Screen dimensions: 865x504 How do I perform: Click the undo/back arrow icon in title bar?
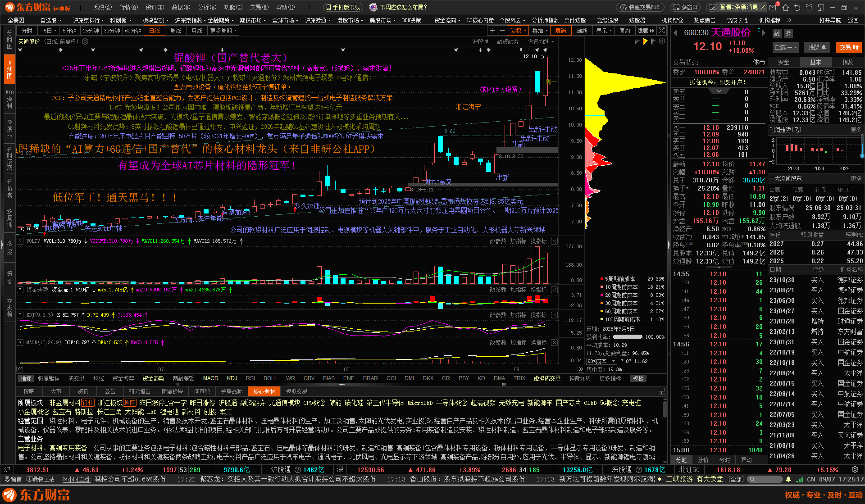point(797,8)
